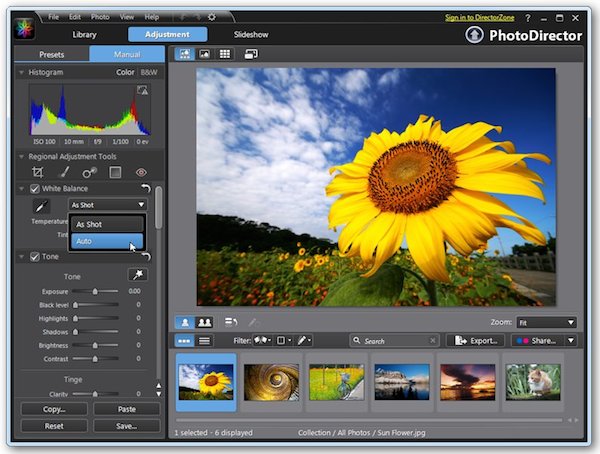The width and height of the screenshot is (600, 454).
Task: Click the Red-Eye removal tool icon
Action: (x=141, y=172)
